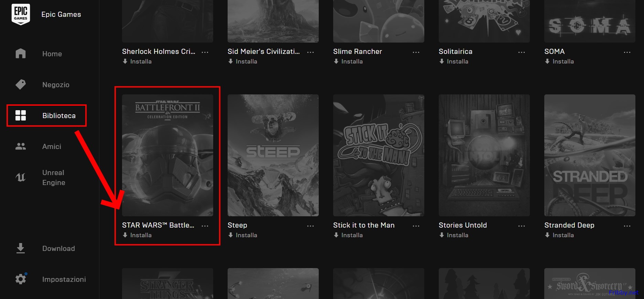
Task: Click the Negozio tag icon
Action: pos(21,84)
